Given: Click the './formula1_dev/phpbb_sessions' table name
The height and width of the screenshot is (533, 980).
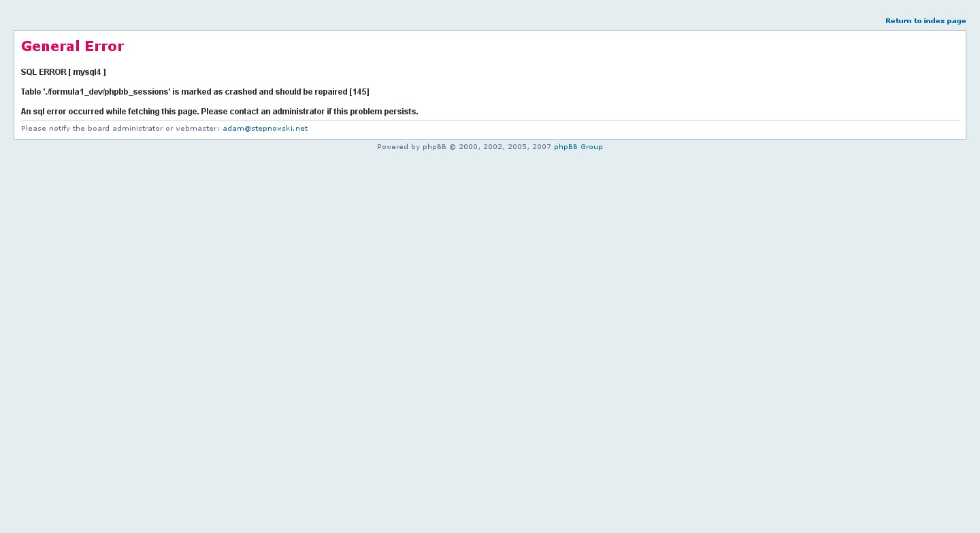Looking at the screenshot, I should coord(106,92).
